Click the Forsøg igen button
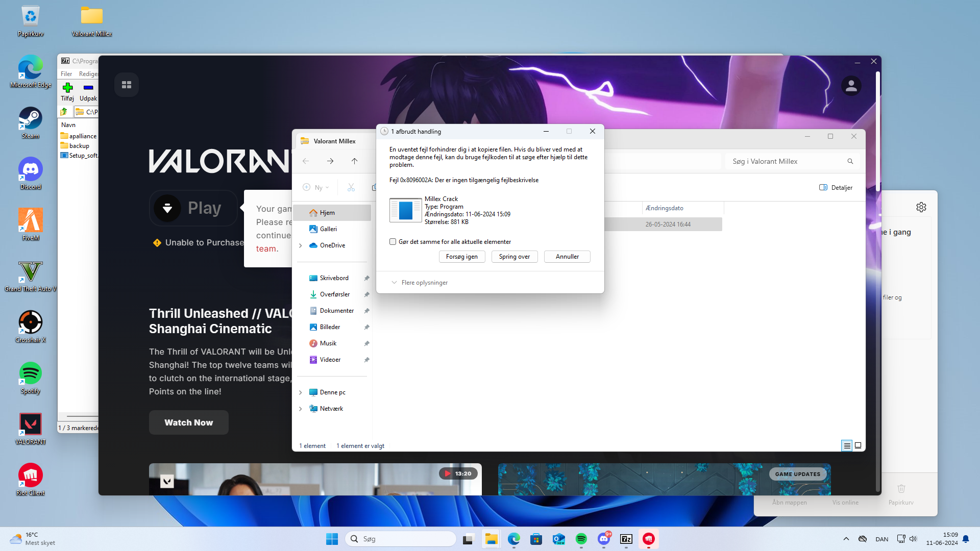This screenshot has height=551, width=980. click(462, 257)
